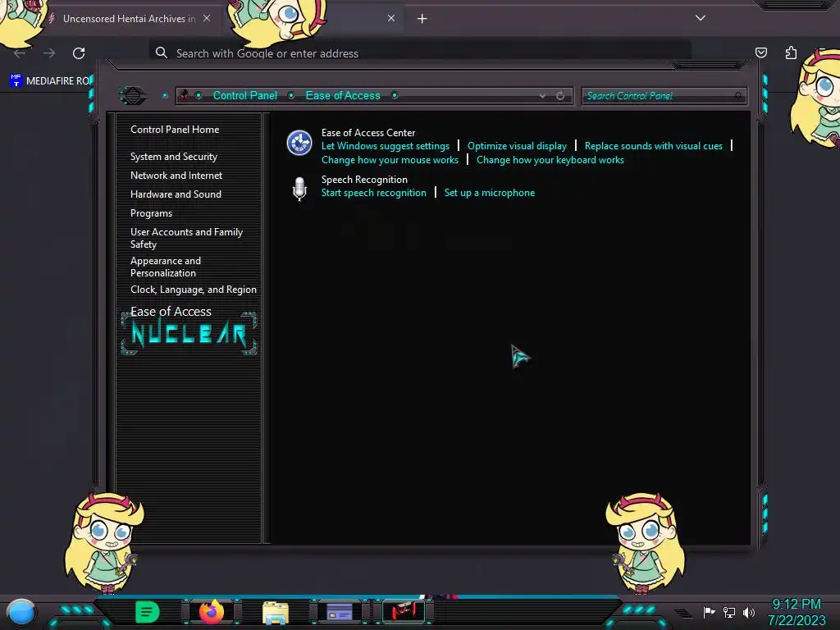Open the taskbar clock and date

[x=797, y=612]
